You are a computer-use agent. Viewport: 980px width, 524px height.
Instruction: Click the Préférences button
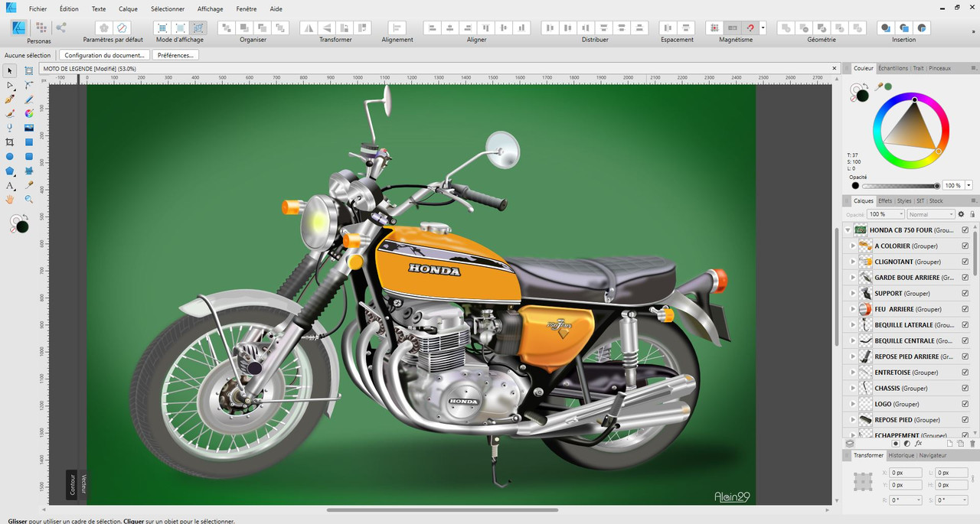coord(176,55)
